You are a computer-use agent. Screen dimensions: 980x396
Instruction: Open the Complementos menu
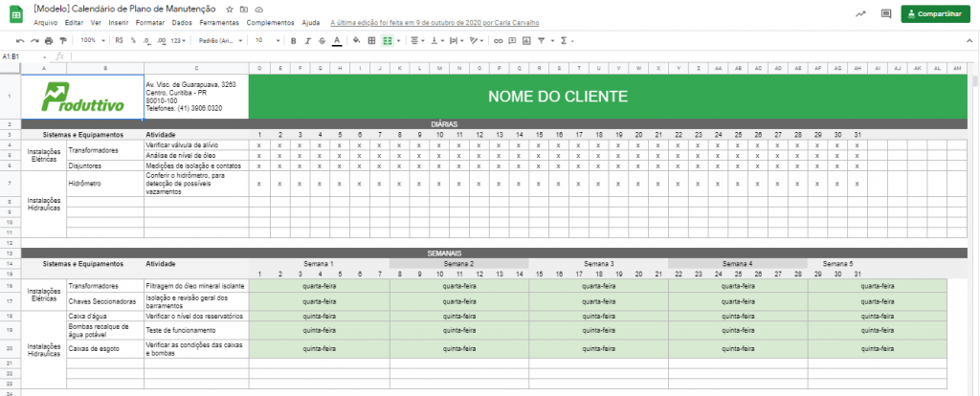coord(270,23)
